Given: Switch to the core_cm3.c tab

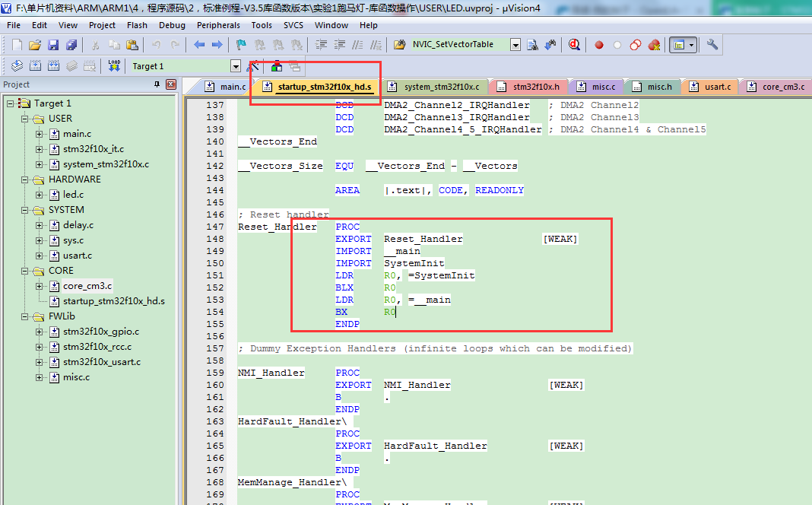Looking at the screenshot, I should [776, 87].
